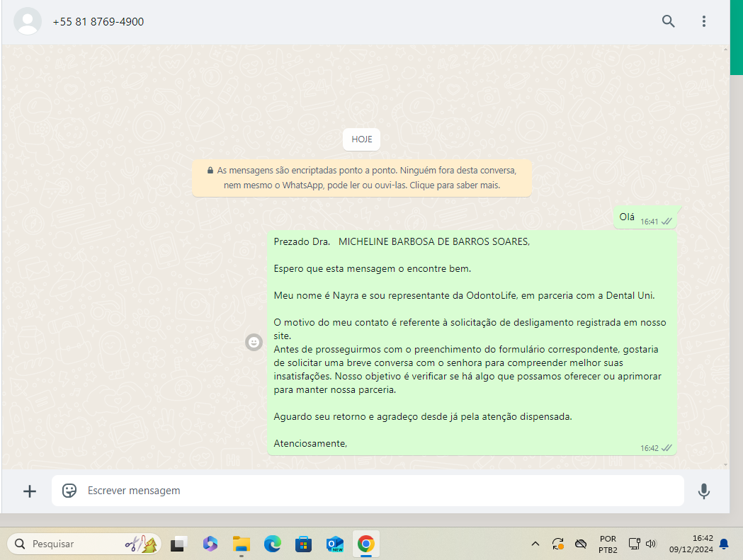Open the attach plus menu
Image resolution: width=743 pixels, height=560 pixels.
[29, 491]
